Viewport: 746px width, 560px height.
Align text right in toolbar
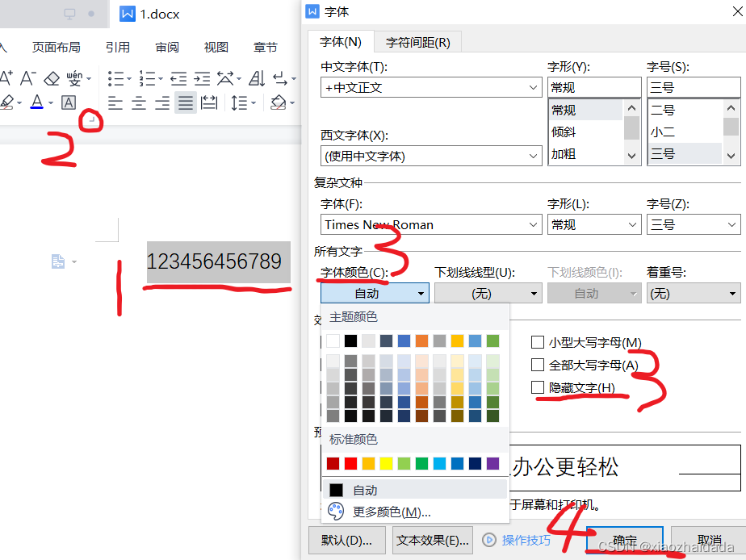click(161, 102)
